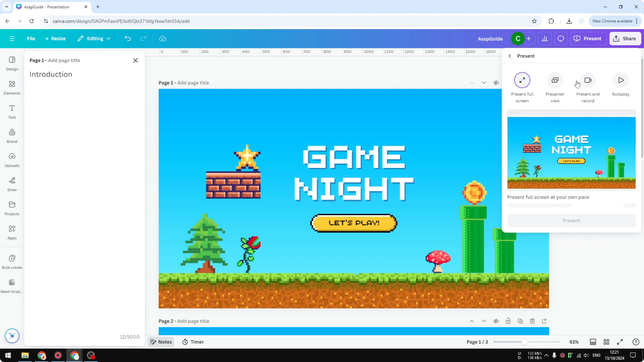644x362 pixels.
Task: Open a new browser tab
Action: [98, 7]
